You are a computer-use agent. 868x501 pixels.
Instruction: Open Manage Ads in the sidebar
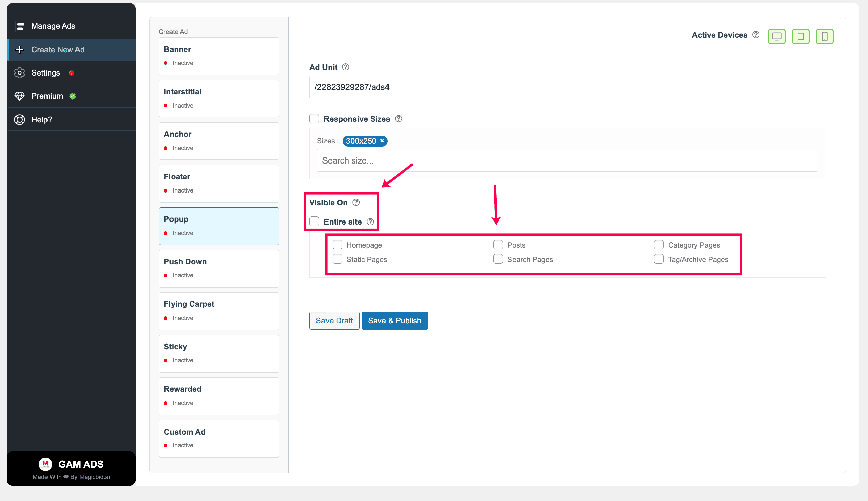click(x=71, y=26)
